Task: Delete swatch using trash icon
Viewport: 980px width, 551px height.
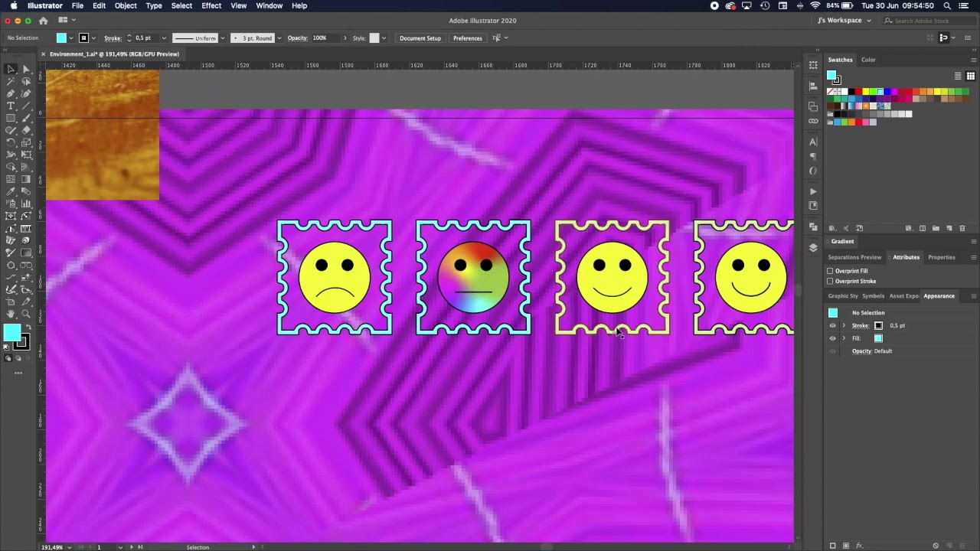Action: tap(962, 228)
